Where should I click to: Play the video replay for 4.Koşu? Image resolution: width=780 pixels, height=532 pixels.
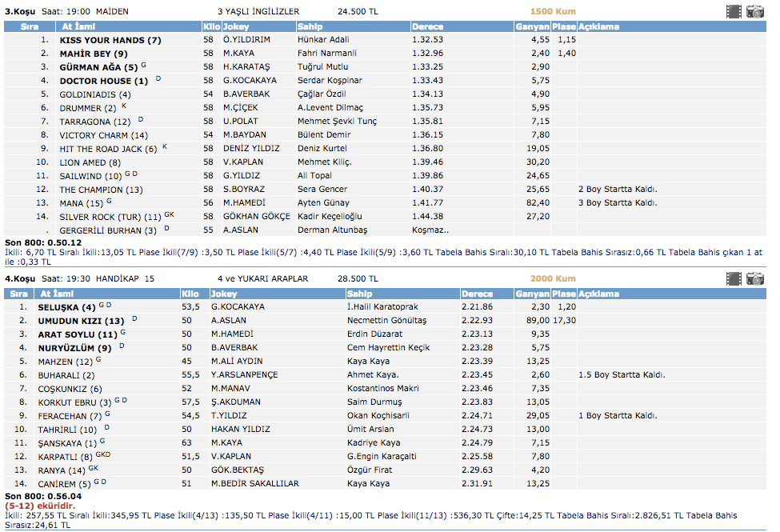tap(734, 278)
